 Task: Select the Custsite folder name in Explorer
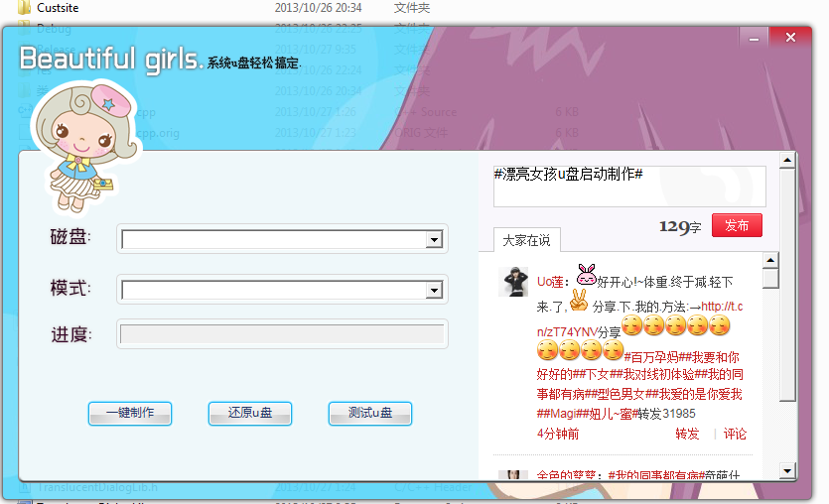[x=58, y=8]
